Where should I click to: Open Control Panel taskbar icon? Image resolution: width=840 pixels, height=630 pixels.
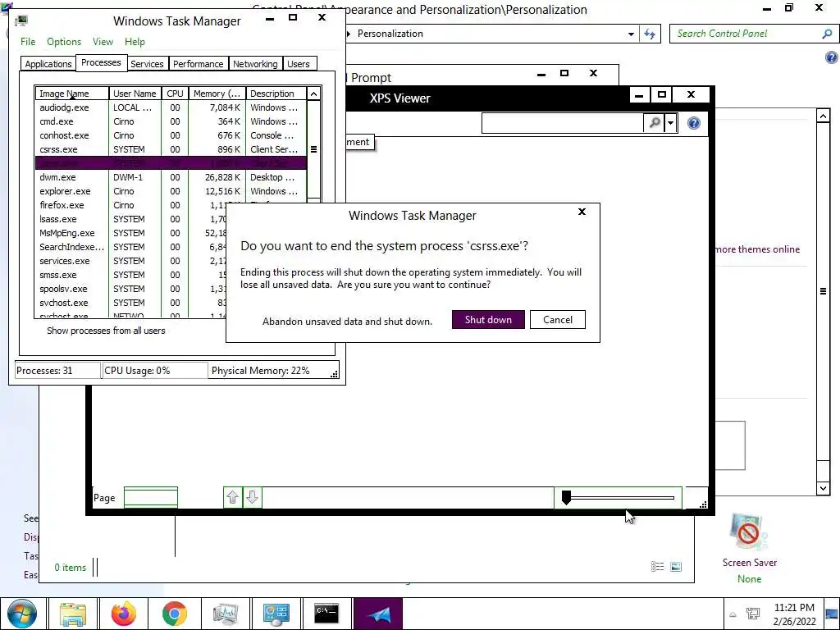pos(276,614)
